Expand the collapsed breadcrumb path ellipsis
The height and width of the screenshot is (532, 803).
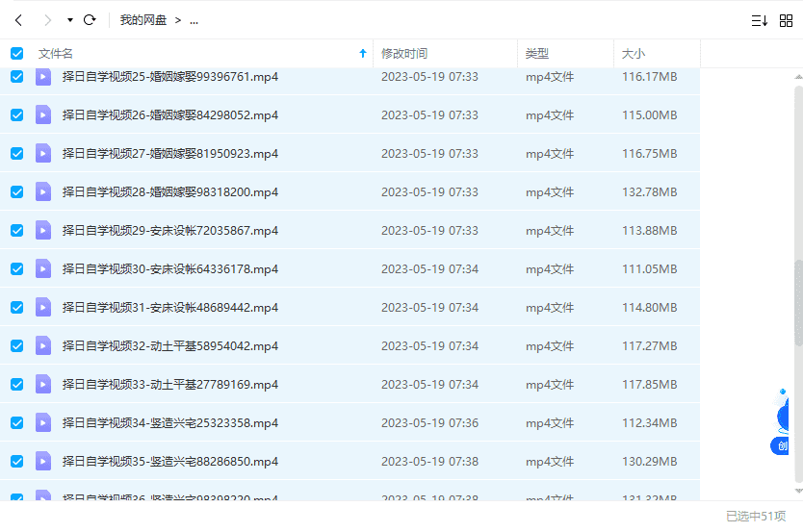click(194, 20)
